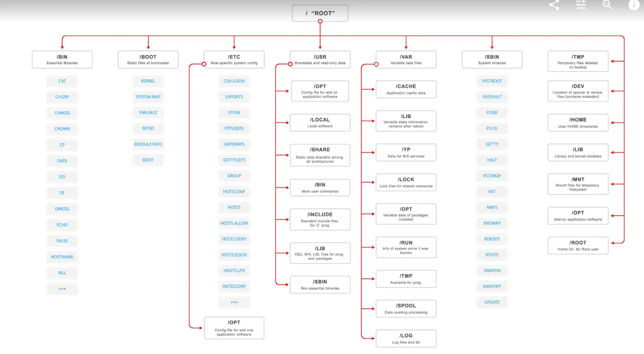The image size is (644, 354).
Task: Open the edit adjustments sliders icon
Action: tap(581, 5)
